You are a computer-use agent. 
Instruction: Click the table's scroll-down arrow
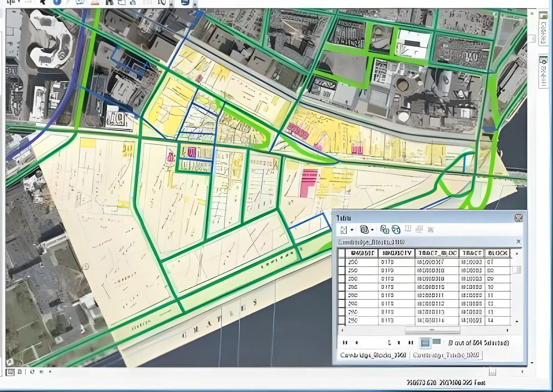[x=517, y=321]
